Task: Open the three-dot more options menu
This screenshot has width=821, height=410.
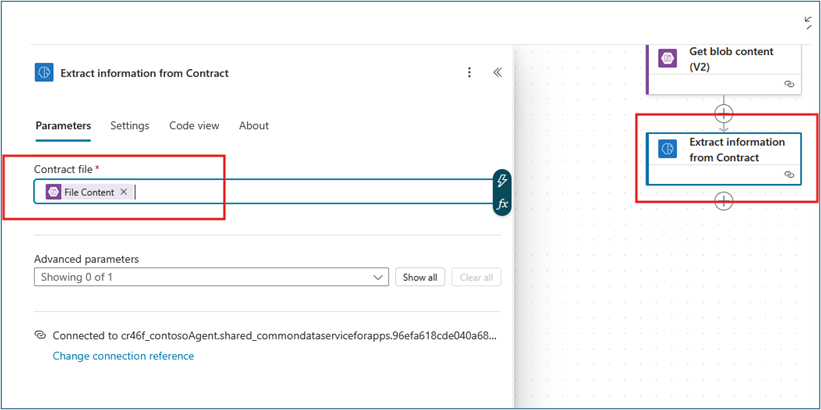Action: 470,73
